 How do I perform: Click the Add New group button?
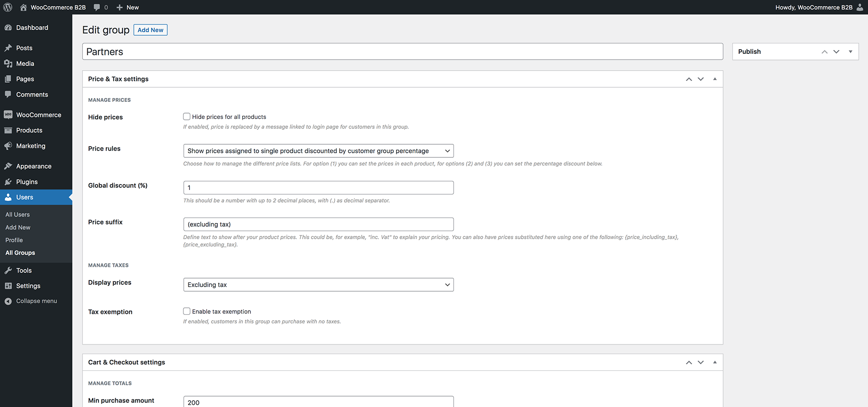[x=151, y=30]
